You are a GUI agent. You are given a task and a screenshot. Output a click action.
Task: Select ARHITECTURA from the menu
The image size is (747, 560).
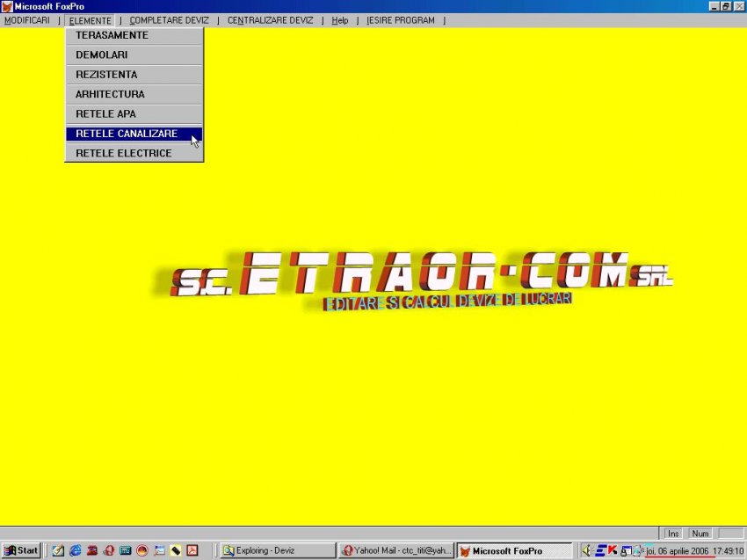pyautogui.click(x=134, y=94)
